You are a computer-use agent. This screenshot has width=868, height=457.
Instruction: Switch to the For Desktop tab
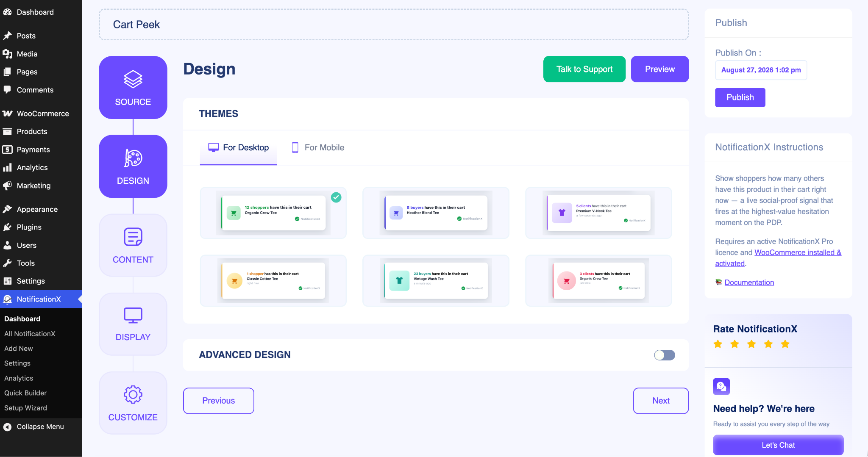[239, 147]
